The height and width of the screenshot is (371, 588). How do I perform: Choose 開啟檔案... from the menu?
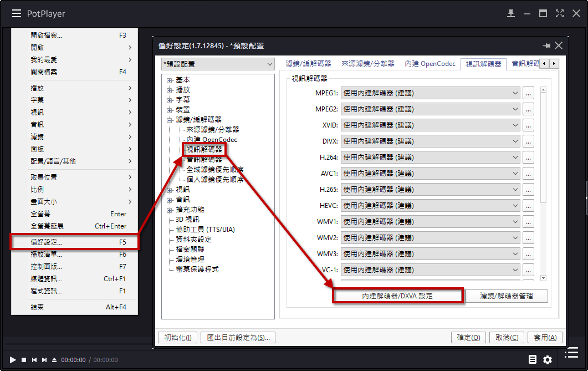click(75, 35)
